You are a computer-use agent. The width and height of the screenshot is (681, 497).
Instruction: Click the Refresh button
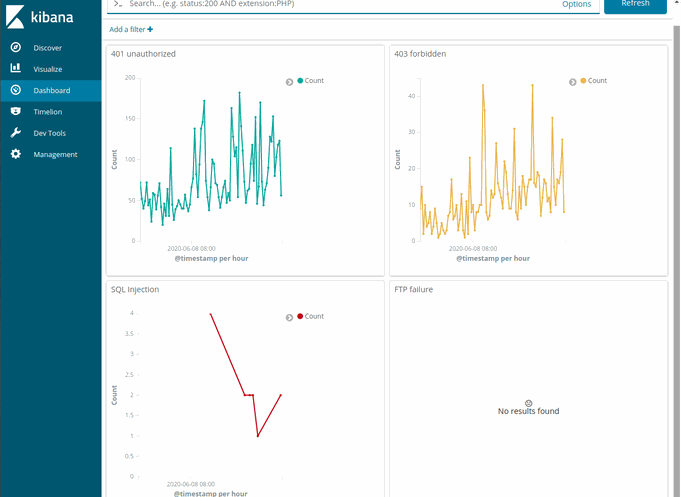coord(635,5)
